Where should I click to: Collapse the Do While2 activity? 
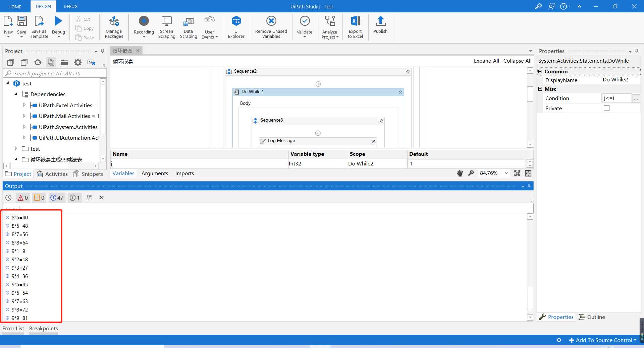click(x=400, y=92)
